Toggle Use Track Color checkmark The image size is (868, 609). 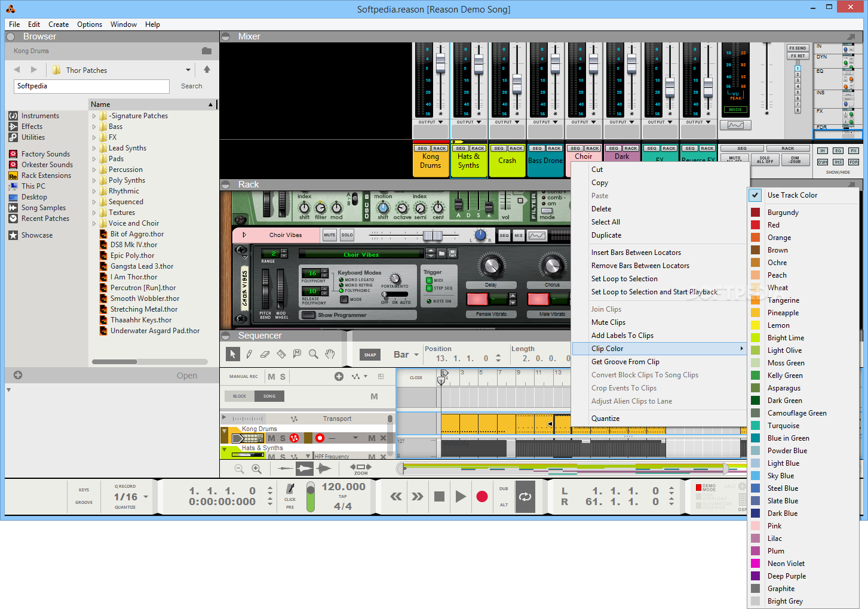coord(755,195)
